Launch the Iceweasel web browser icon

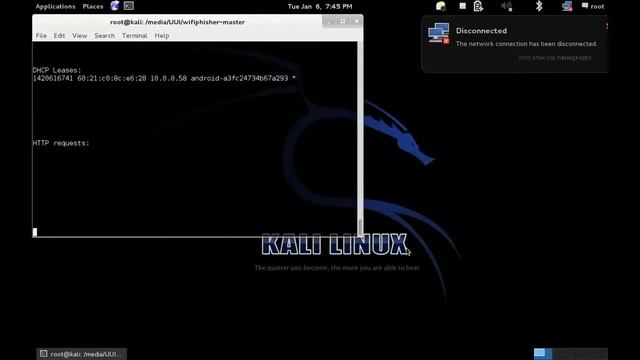point(115,6)
